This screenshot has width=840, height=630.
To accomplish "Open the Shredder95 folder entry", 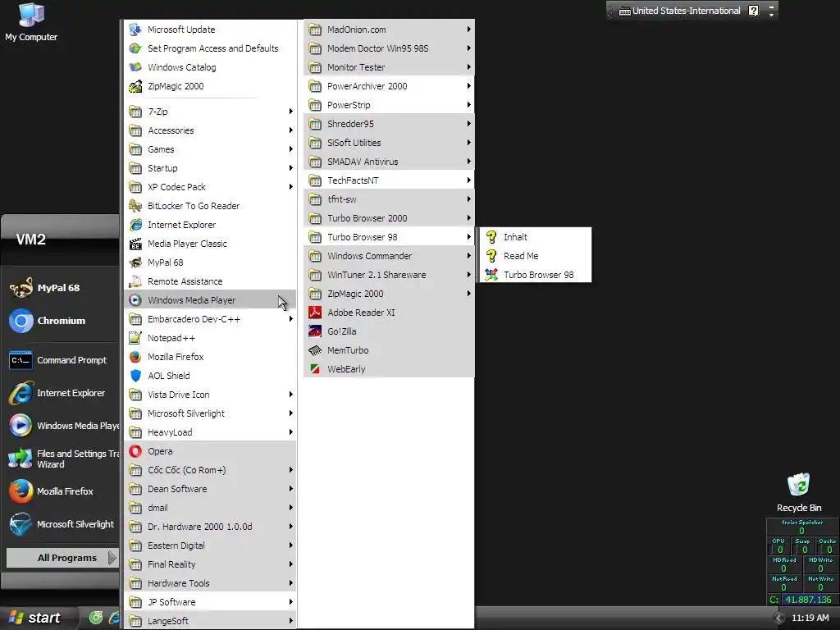I will pyautogui.click(x=389, y=124).
